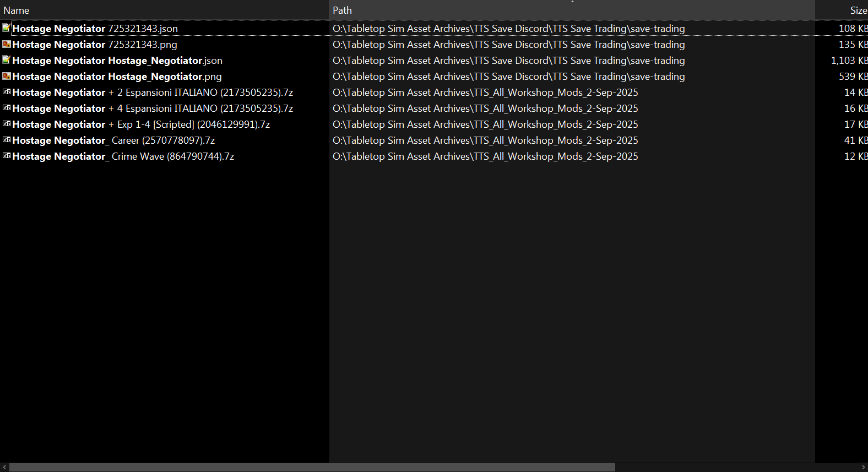Image resolution: width=868 pixels, height=472 pixels.
Task: Select Hostage Negotiator_ Crime Wave (864790744).7z
Action: pyautogui.click(x=123, y=156)
